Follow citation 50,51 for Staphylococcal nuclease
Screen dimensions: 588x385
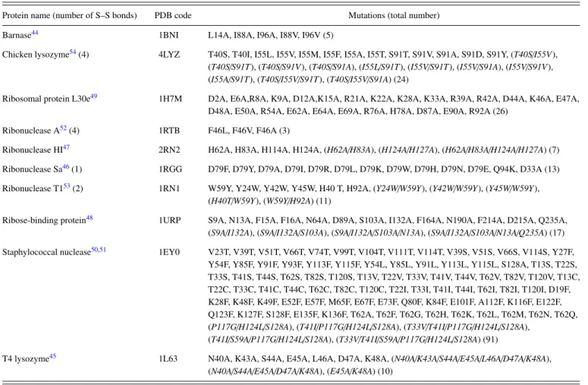tap(99, 250)
